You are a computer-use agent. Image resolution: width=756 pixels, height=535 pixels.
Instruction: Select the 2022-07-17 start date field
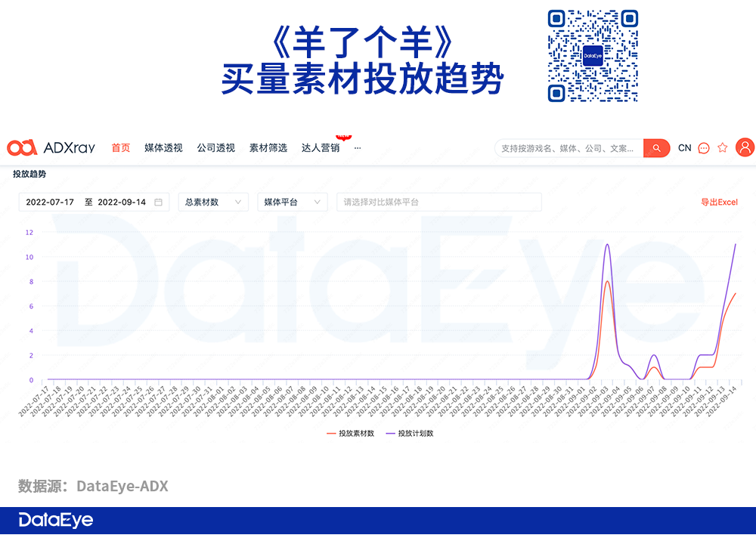pyautogui.click(x=50, y=202)
